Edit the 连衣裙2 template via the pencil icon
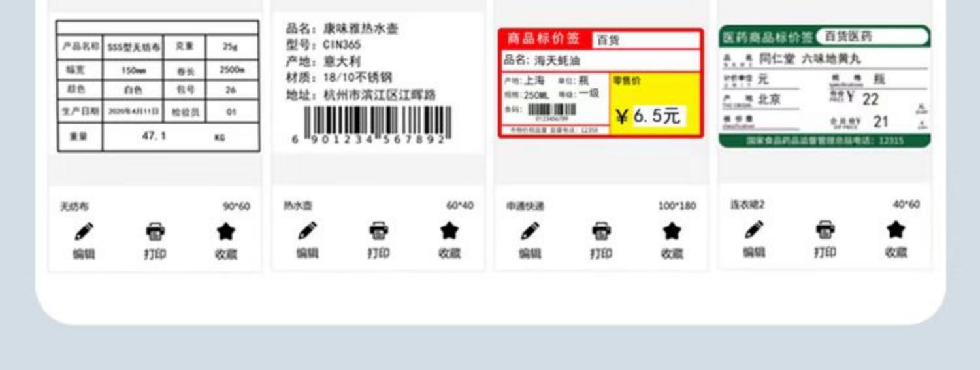The height and width of the screenshot is (370, 980). [754, 229]
